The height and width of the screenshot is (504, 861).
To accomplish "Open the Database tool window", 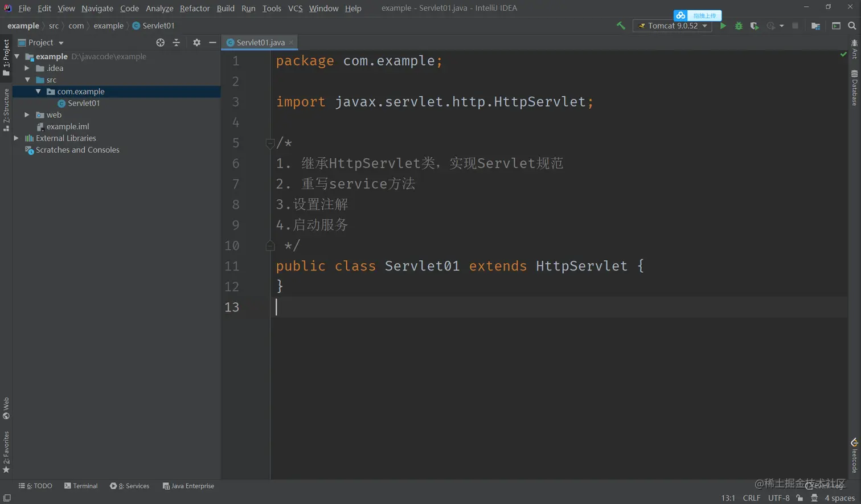I will coord(855,88).
